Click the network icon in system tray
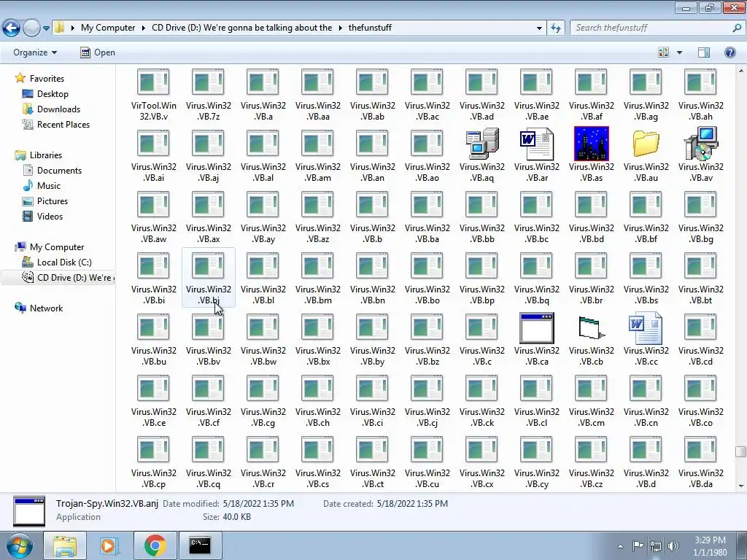747x560 pixels. coord(656,546)
